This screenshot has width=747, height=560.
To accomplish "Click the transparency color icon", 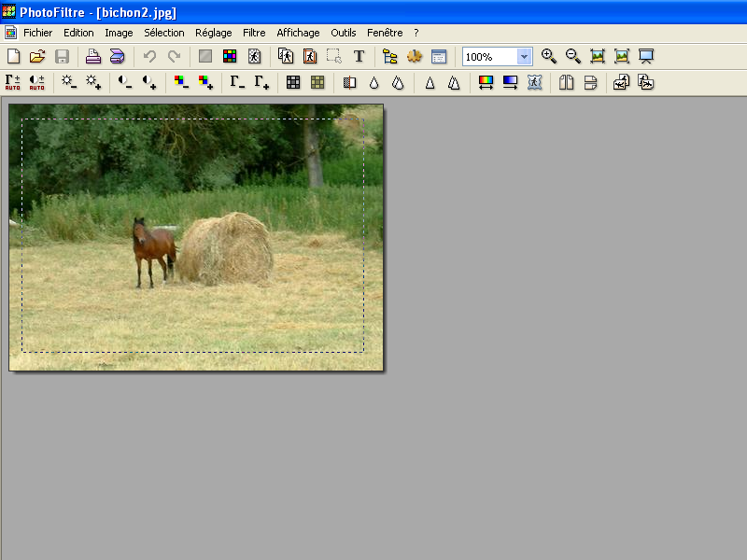I will [x=254, y=56].
